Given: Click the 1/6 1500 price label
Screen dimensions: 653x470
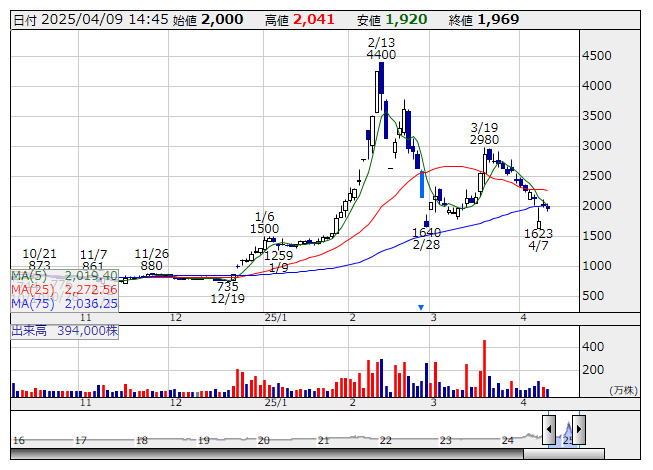Looking at the screenshot, I should [264, 222].
